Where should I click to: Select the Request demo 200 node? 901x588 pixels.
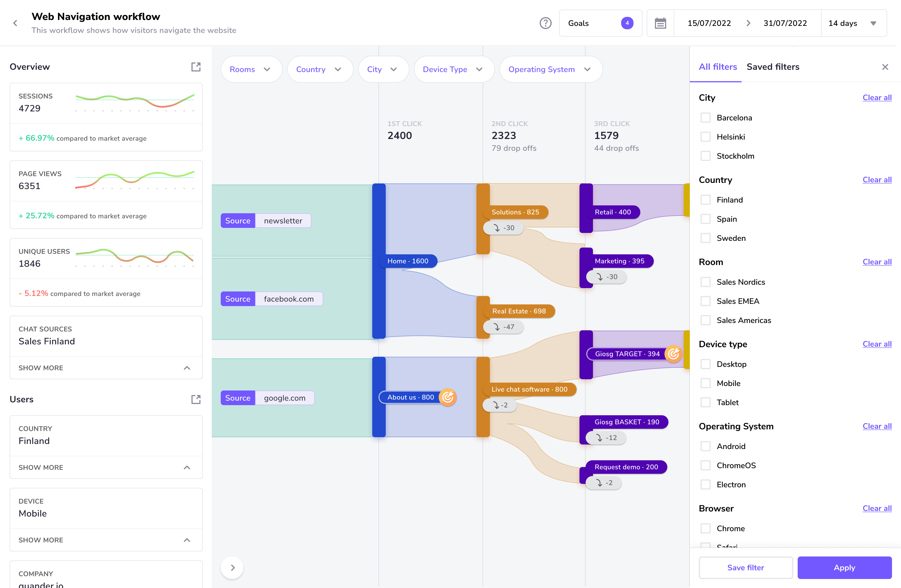click(x=626, y=467)
